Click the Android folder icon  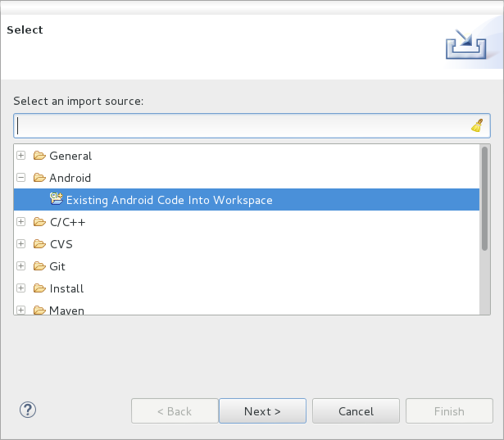click(x=39, y=178)
